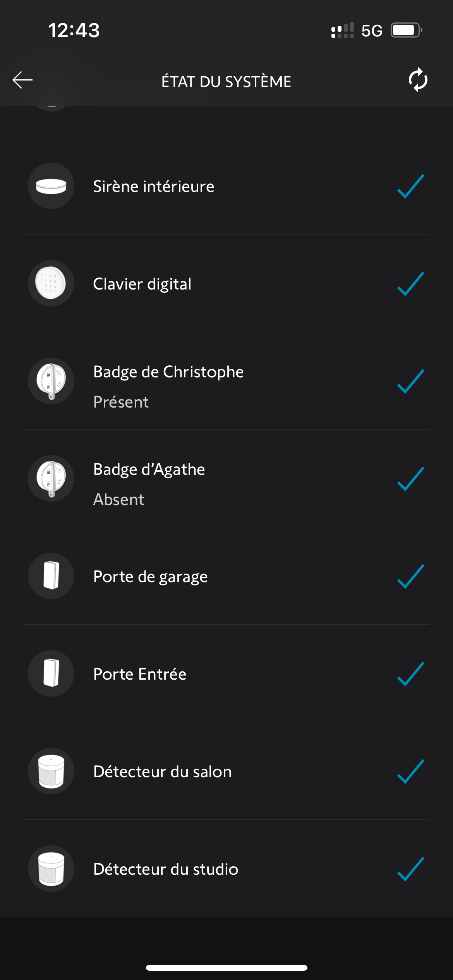Tap the Porte de garage checkmark

click(410, 576)
